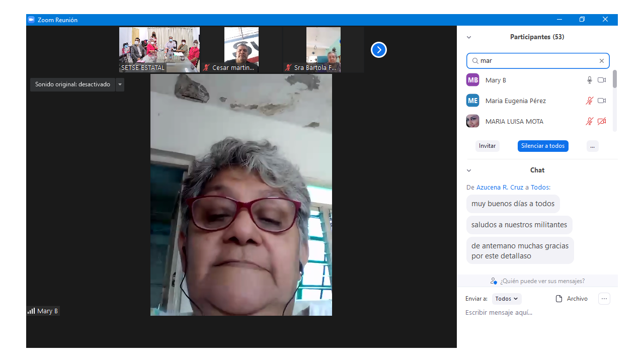Toggle Sonido original desactivado button
This screenshot has width=644, height=362.
click(72, 84)
